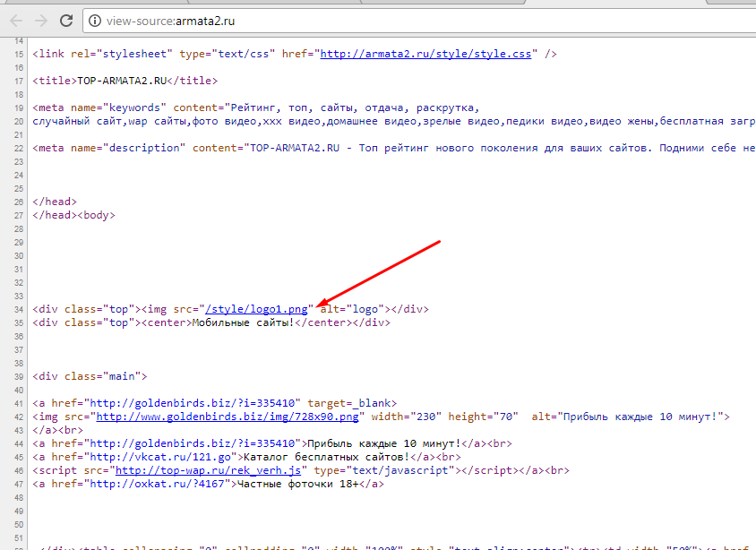This screenshot has height=550, width=756.
Task: Click the div class="main" line
Action: [90, 376]
